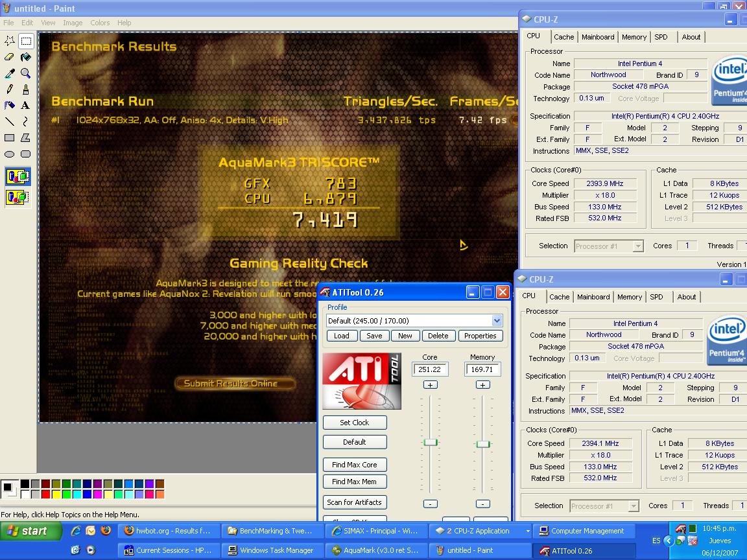Click the Load profile button in ATITool
Image resolution: width=747 pixels, height=560 pixels.
pyautogui.click(x=341, y=336)
